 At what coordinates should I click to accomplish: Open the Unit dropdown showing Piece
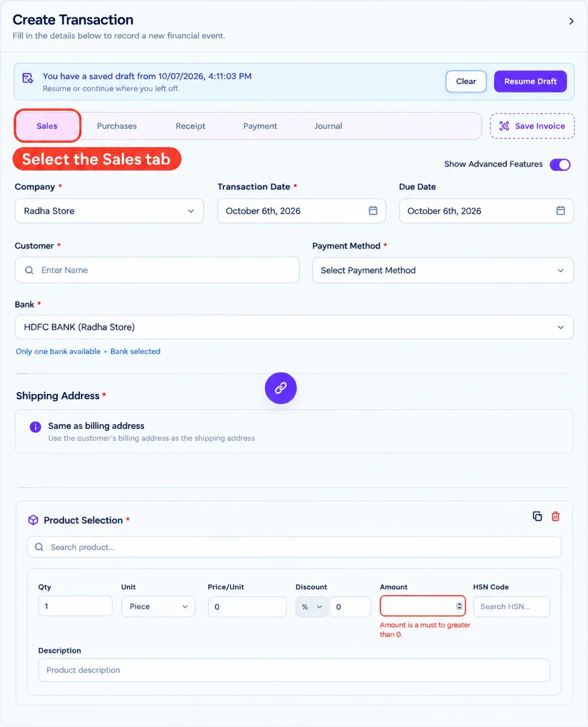(x=158, y=607)
